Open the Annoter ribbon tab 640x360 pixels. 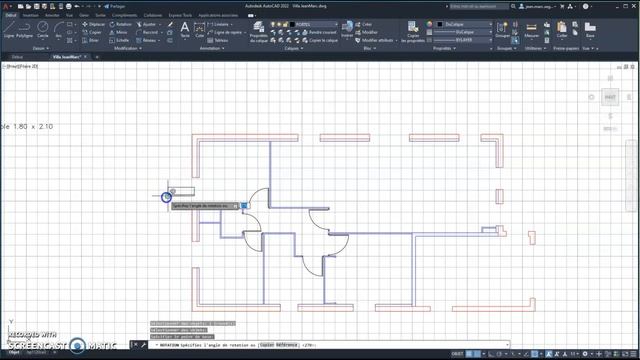pyautogui.click(x=52, y=16)
